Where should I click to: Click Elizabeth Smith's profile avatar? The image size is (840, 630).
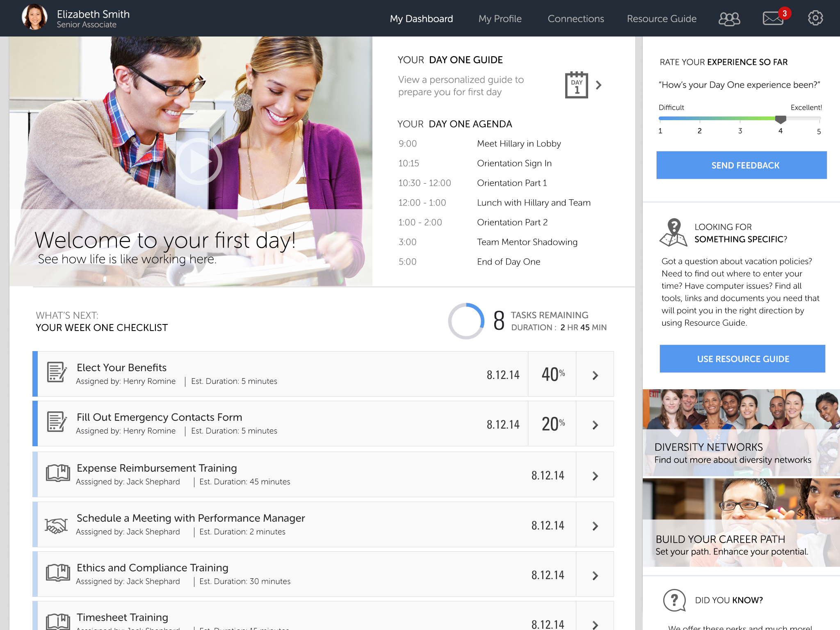(x=34, y=17)
